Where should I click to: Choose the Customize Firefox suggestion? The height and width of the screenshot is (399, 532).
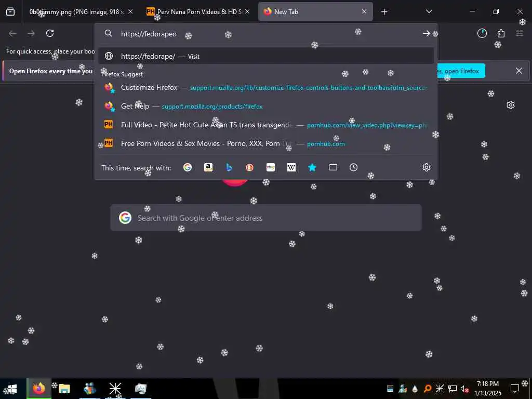click(x=266, y=87)
